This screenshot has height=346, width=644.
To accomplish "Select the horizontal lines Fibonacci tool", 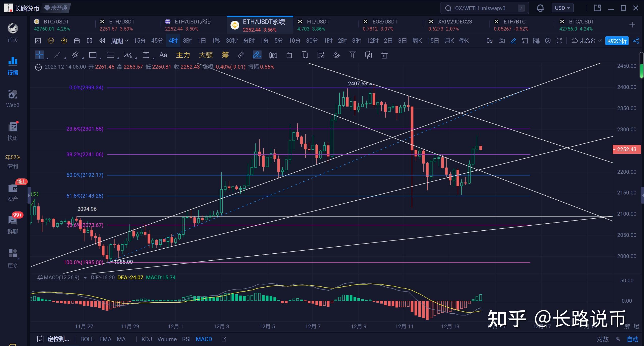I will (110, 55).
